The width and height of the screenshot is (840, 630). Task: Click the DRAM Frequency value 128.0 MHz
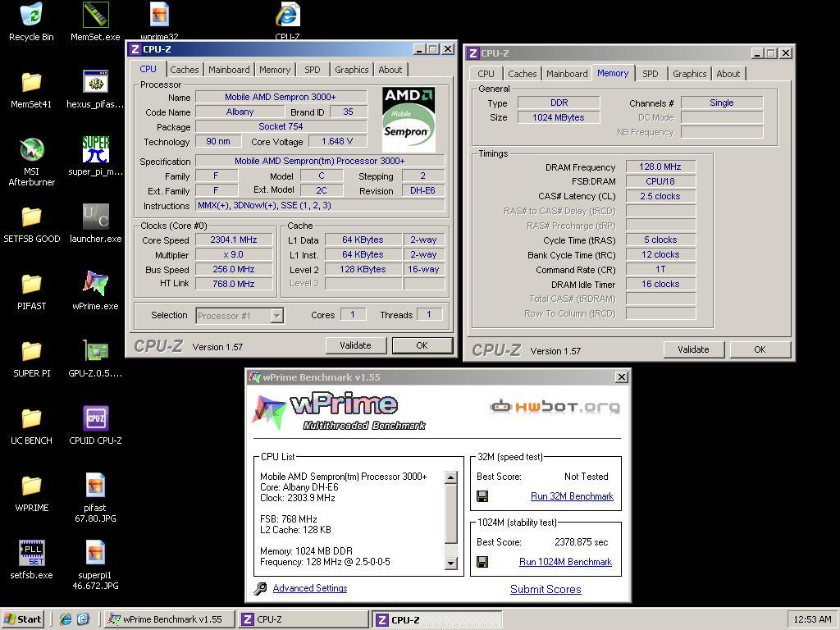point(660,167)
